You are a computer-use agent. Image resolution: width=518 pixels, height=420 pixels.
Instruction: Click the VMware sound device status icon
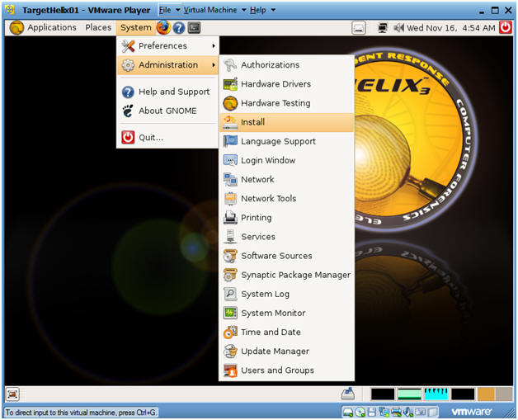tap(408, 412)
